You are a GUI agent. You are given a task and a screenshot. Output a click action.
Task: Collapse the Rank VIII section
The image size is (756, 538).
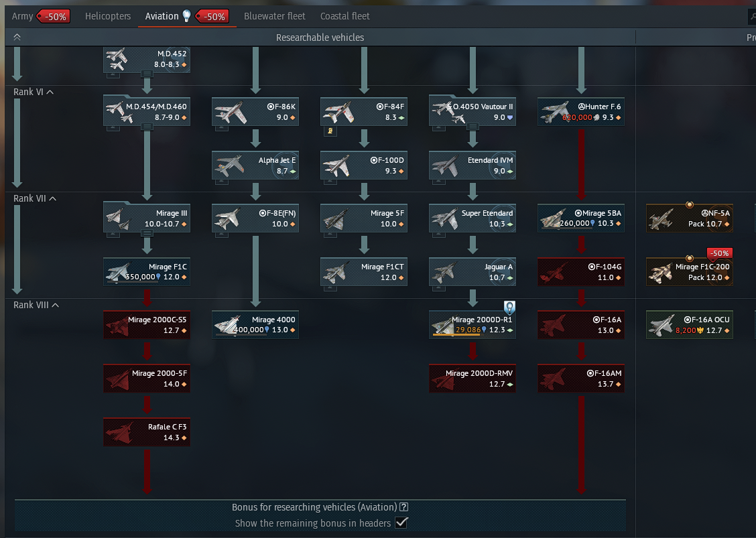36,305
